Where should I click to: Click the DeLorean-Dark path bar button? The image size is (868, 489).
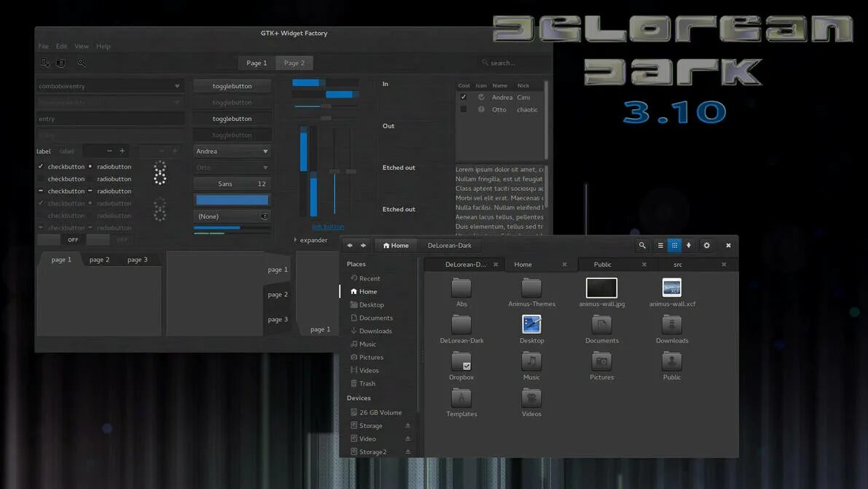coord(450,246)
